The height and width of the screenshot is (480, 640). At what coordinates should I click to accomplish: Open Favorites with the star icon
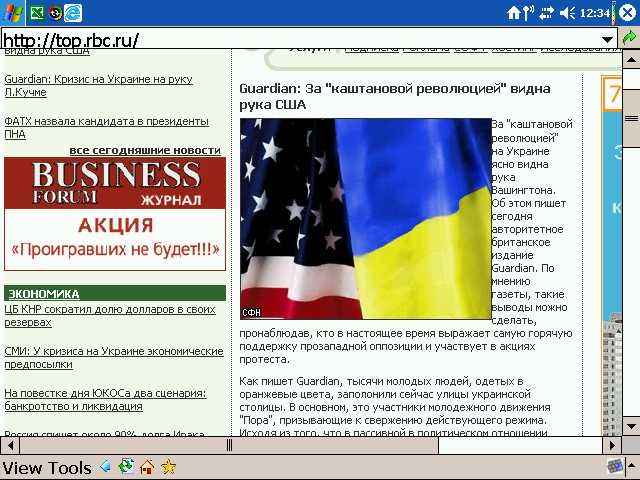coord(168,466)
